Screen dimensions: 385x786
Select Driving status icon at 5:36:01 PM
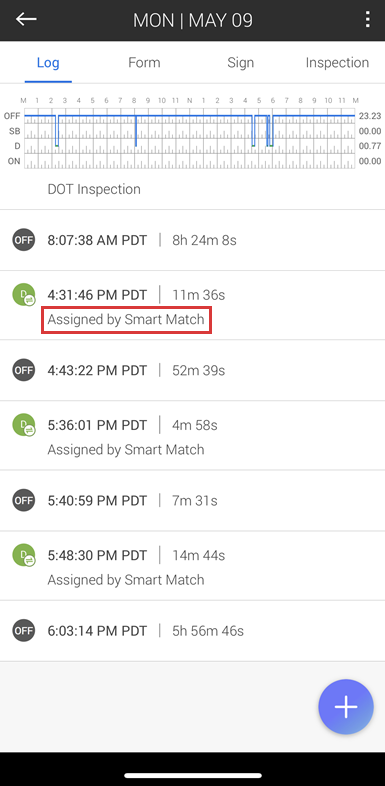[24, 425]
